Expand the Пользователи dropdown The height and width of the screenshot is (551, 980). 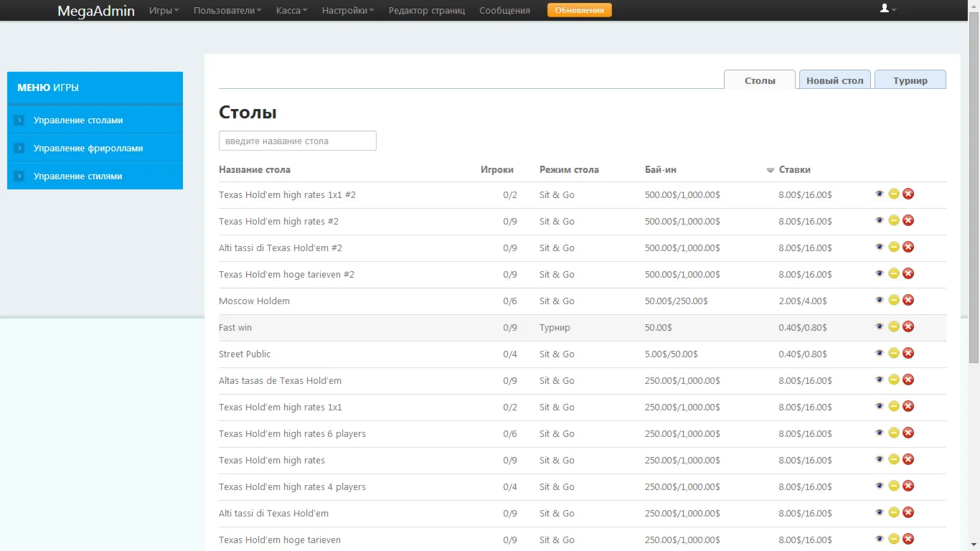coord(227,11)
